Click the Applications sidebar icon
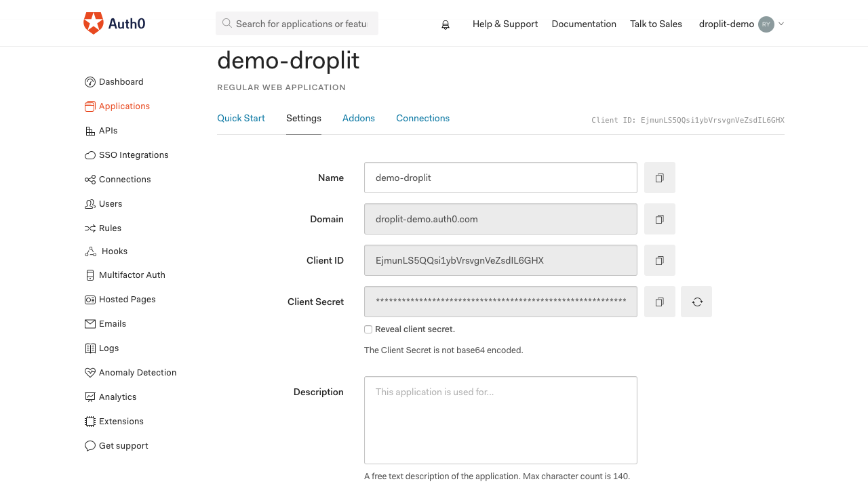The width and height of the screenshot is (868, 488). 90,106
